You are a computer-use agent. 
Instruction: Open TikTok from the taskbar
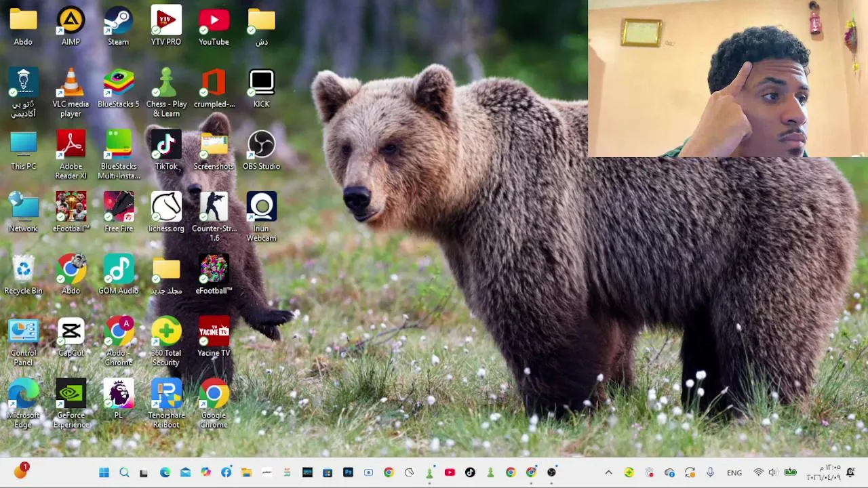point(470,472)
